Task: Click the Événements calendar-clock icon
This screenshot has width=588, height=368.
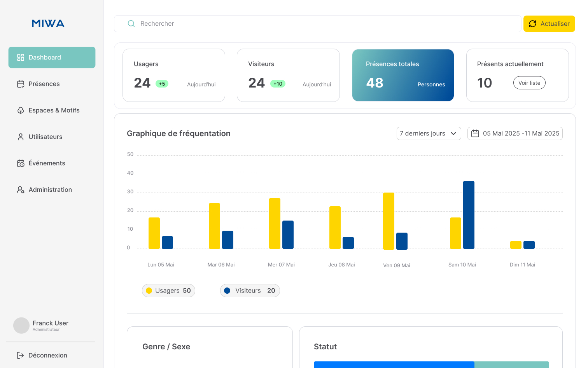Action: point(21,163)
